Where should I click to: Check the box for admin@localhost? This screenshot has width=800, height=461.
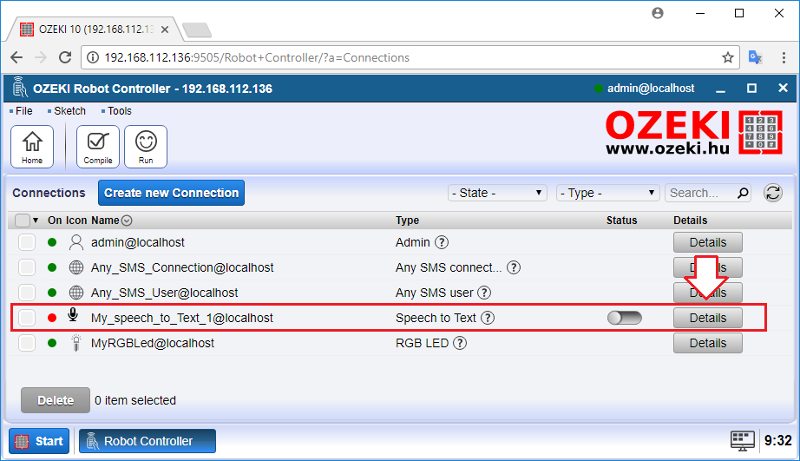pyautogui.click(x=27, y=242)
